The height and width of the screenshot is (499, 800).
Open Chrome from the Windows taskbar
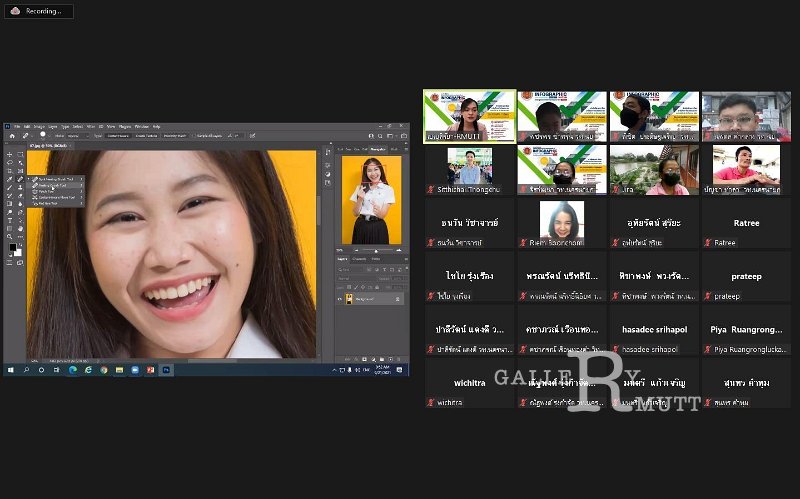coord(104,369)
